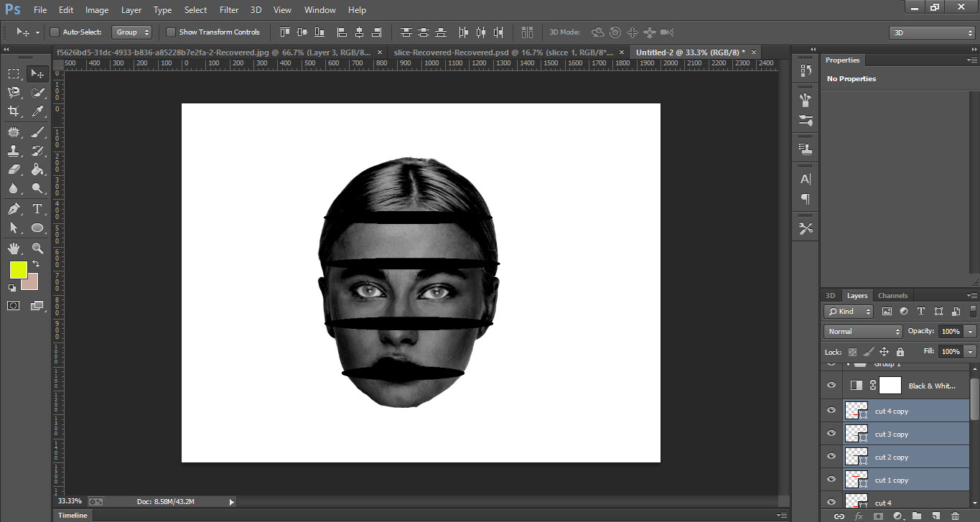980x522 pixels.
Task: Click Auto-Align Layers icon in options bar
Action: click(x=528, y=32)
